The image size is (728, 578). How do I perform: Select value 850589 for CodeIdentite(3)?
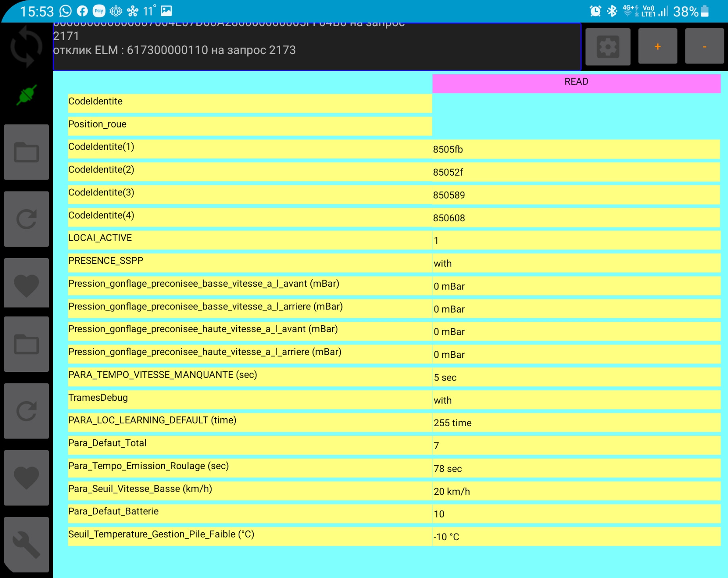pos(576,195)
